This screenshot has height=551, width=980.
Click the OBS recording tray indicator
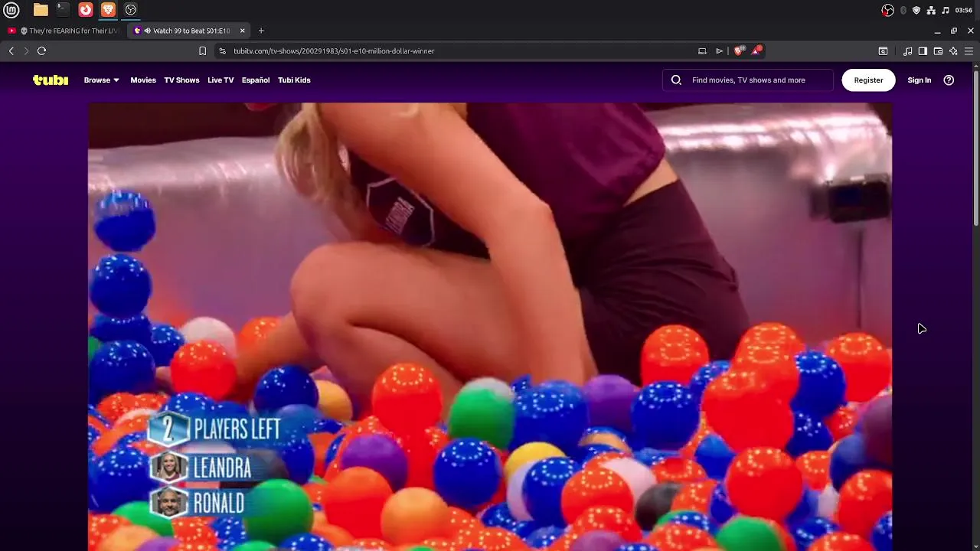(887, 10)
